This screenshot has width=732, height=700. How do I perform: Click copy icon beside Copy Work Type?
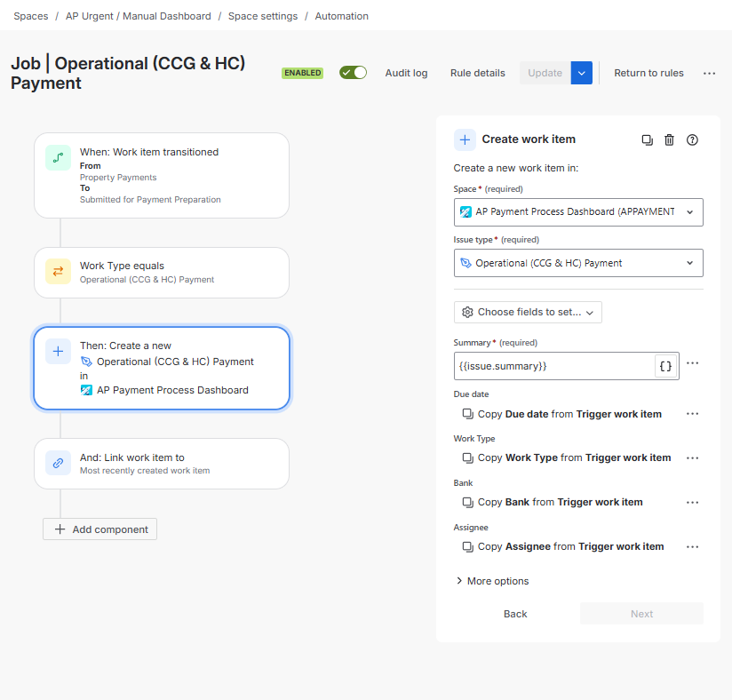pyautogui.click(x=468, y=457)
